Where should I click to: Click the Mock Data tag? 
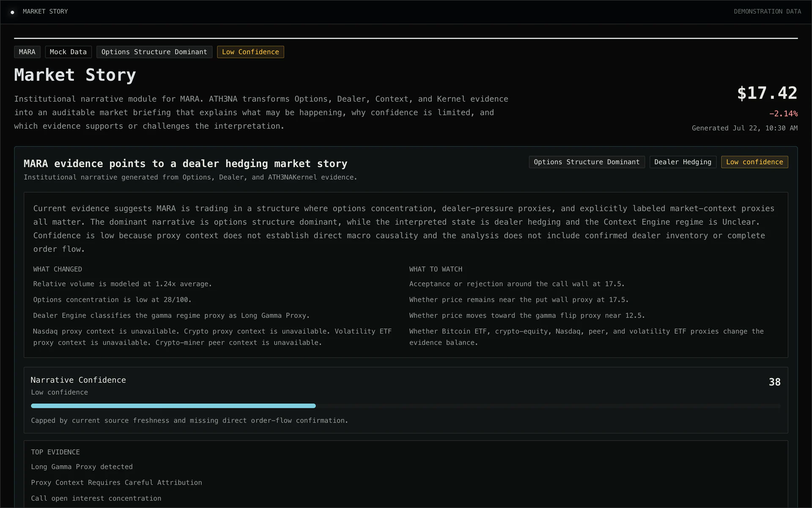[x=68, y=52]
